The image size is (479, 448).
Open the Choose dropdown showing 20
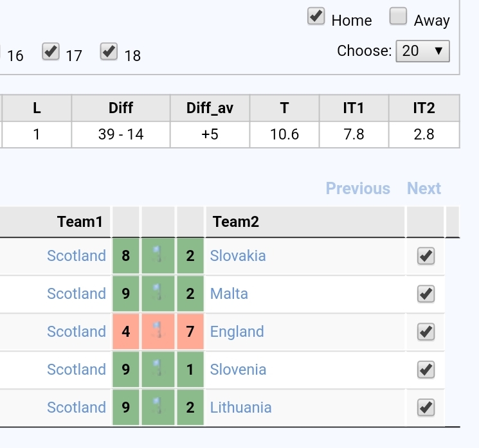423,51
